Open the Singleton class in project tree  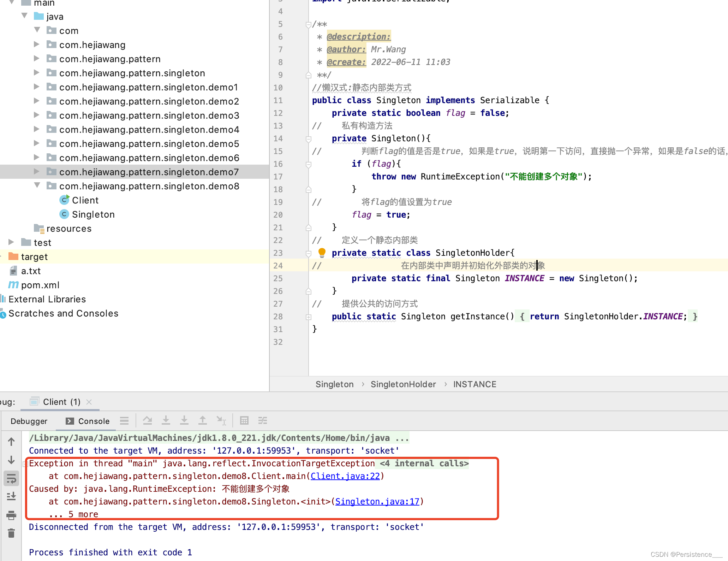click(93, 214)
